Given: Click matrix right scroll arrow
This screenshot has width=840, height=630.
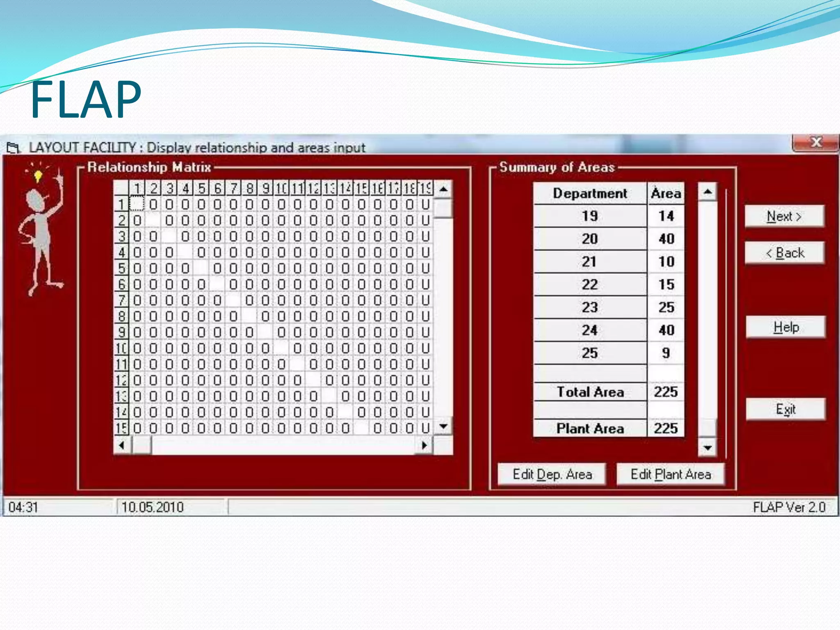Looking at the screenshot, I should pos(425,445).
